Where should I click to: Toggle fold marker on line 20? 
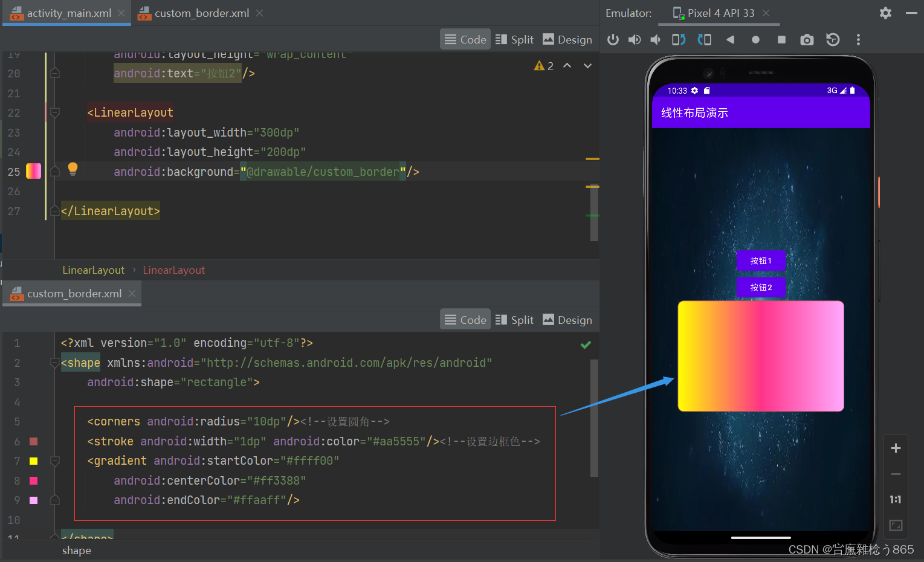pyautogui.click(x=55, y=73)
